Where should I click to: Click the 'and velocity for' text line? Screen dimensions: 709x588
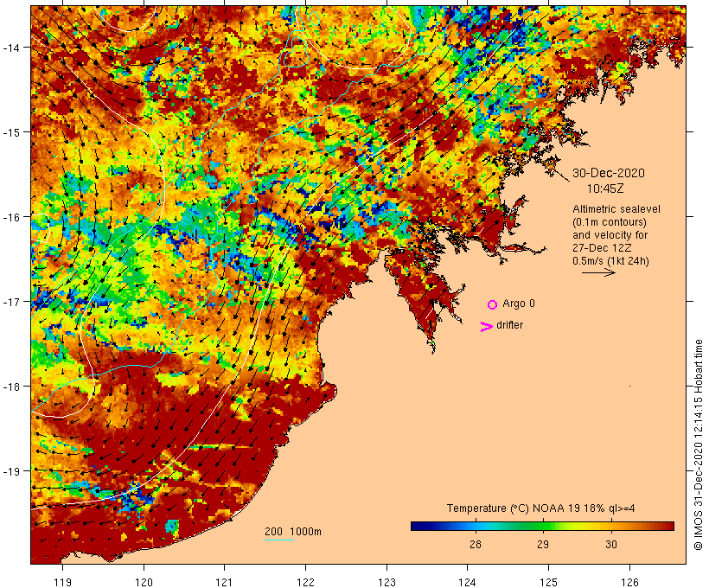(610, 234)
